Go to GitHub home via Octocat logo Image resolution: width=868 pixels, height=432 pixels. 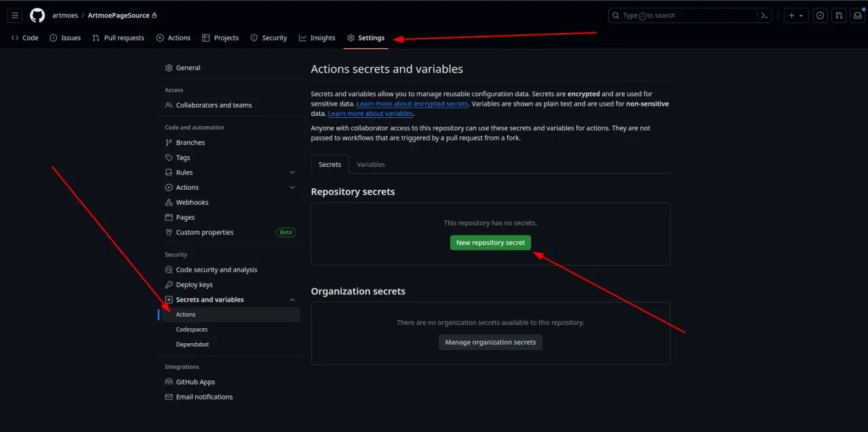click(x=37, y=15)
